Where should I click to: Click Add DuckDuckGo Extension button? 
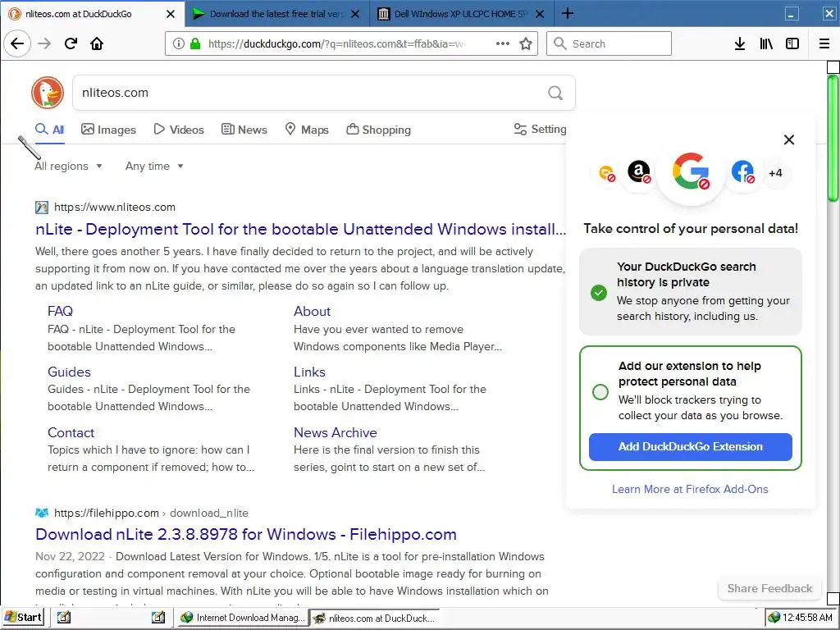(x=691, y=447)
